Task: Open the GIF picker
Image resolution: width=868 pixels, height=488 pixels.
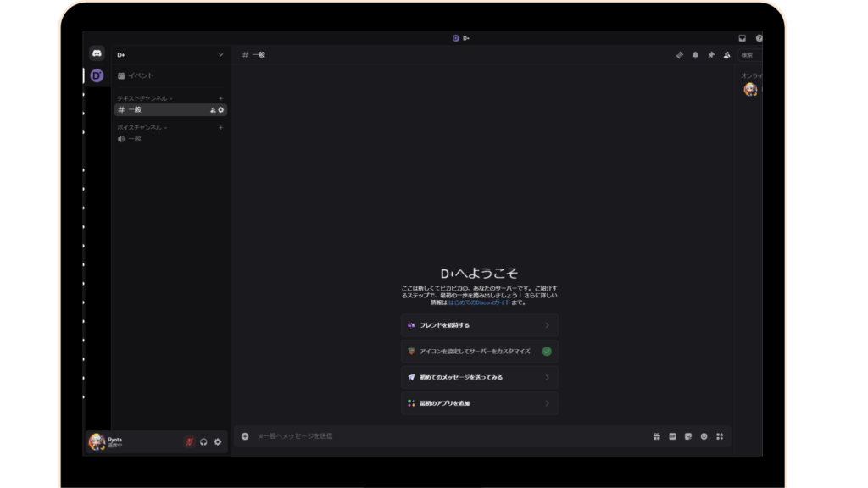Action: [x=672, y=436]
